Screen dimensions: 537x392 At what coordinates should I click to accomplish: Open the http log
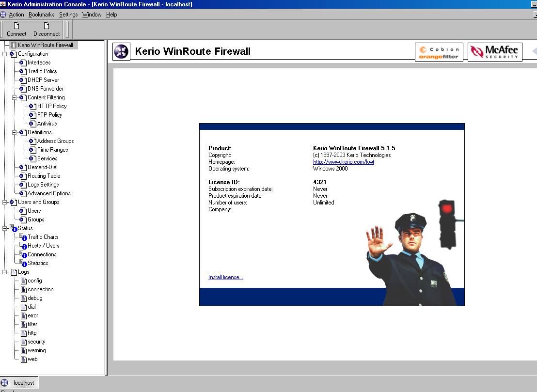32,333
